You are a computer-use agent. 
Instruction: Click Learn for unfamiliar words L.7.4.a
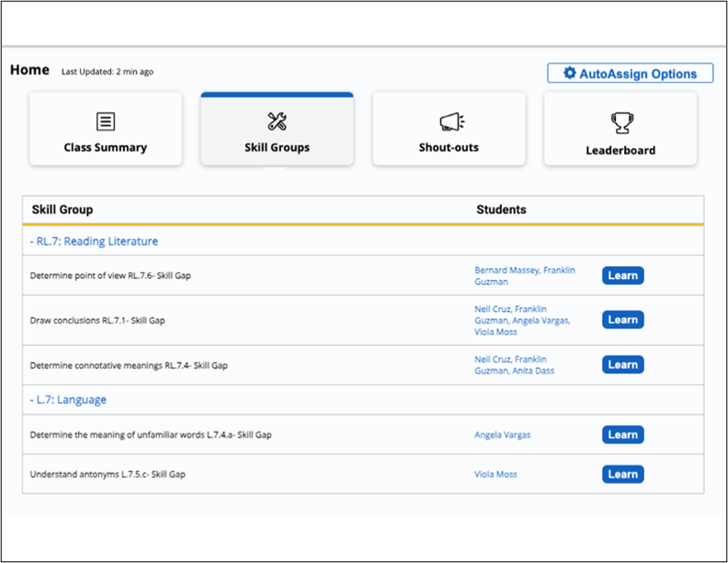622,435
